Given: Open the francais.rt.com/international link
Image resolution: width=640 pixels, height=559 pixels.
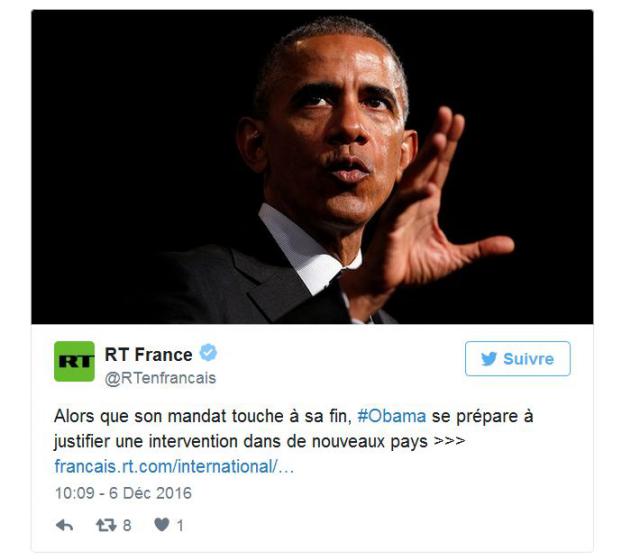Looking at the screenshot, I should pos(174,467).
